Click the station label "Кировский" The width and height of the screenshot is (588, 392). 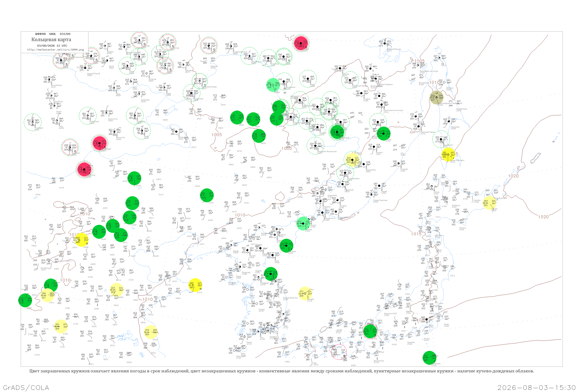[x=349, y=190]
